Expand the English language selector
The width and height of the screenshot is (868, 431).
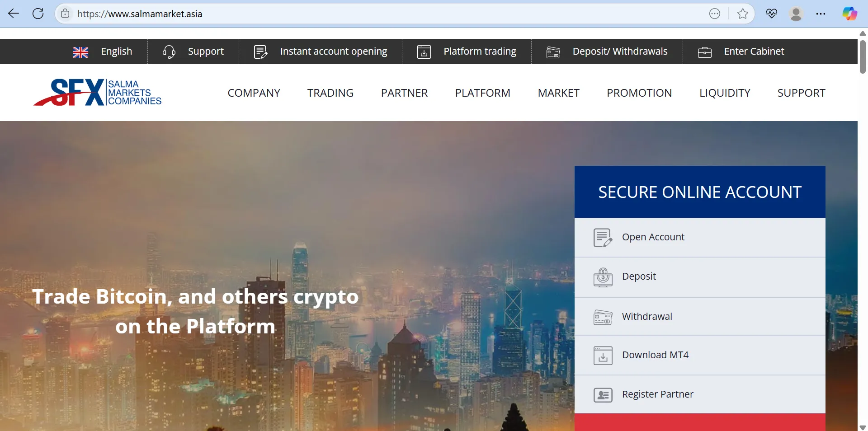[116, 52]
